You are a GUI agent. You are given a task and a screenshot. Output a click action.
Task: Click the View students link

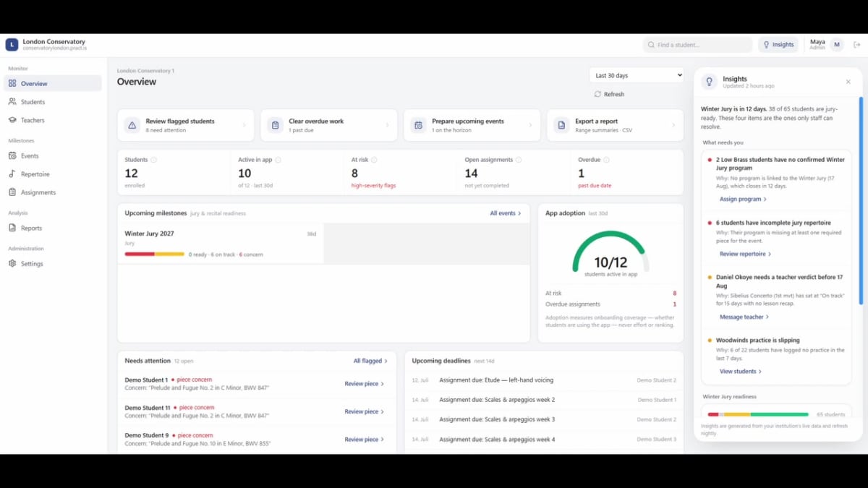pos(740,372)
